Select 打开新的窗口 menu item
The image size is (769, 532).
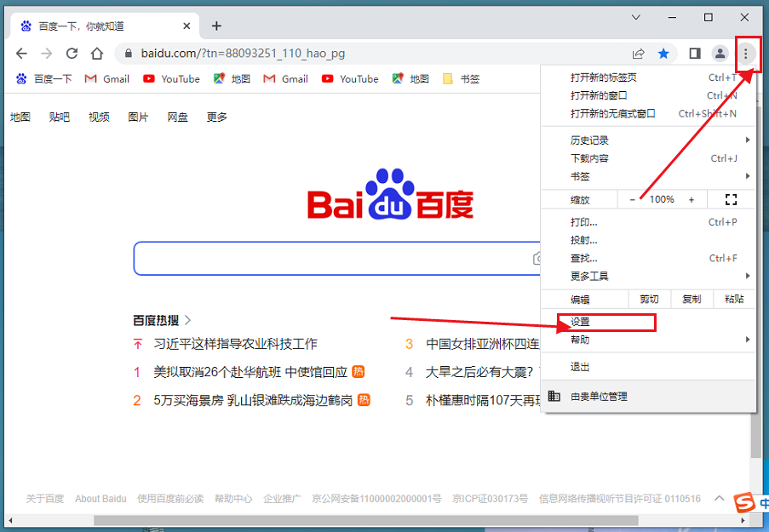coord(648,95)
